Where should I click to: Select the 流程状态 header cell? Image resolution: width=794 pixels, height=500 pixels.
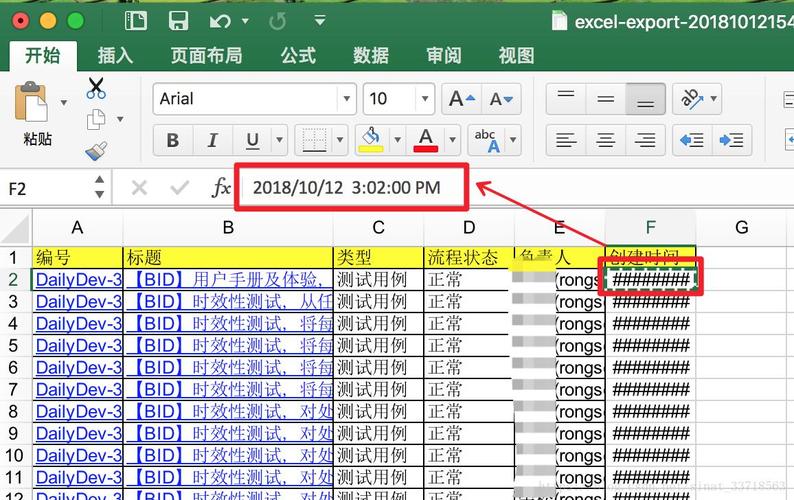[469, 257]
